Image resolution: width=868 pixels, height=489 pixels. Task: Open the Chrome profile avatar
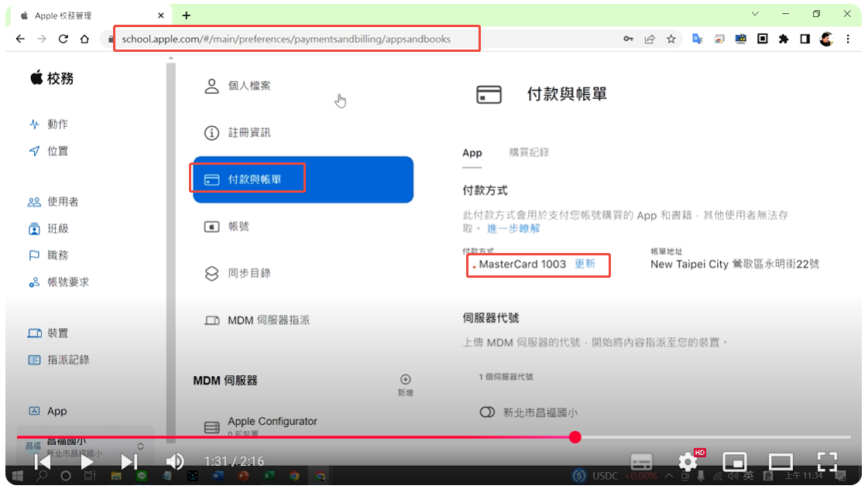coord(827,39)
